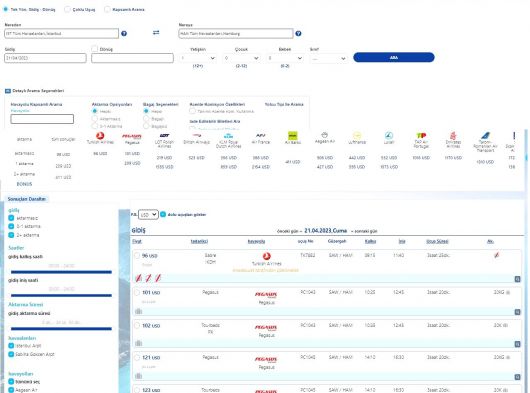Select British Airways logo in fare matrix
This screenshot has height=393, width=530.
coord(196,136)
